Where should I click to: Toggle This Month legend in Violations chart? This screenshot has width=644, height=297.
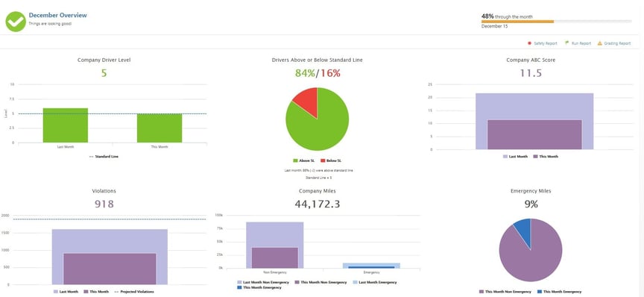pos(96,292)
